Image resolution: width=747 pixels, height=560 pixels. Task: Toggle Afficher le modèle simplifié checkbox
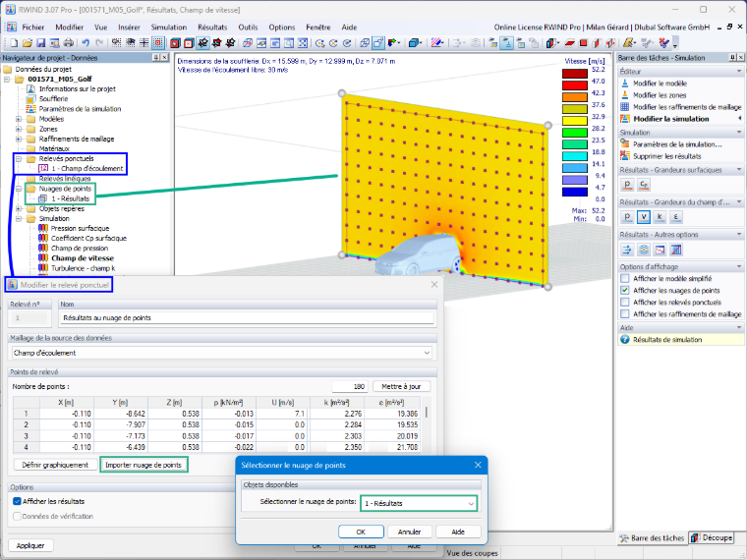[624, 279]
